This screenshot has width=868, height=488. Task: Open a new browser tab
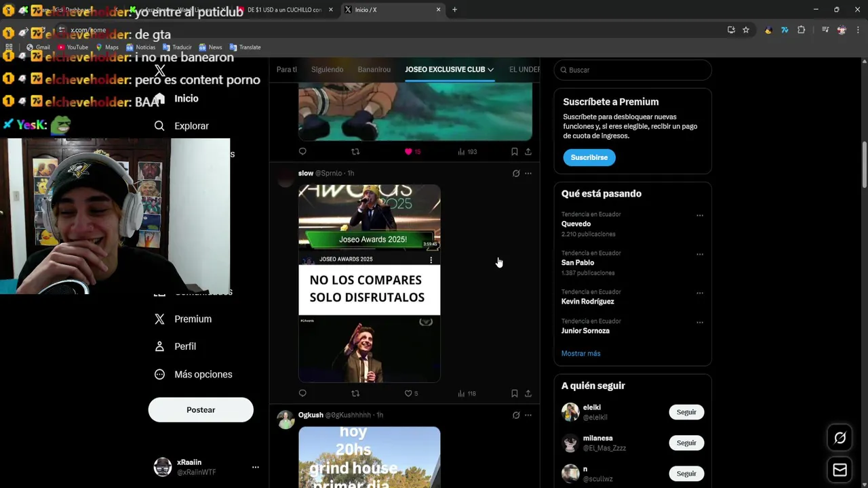(454, 9)
